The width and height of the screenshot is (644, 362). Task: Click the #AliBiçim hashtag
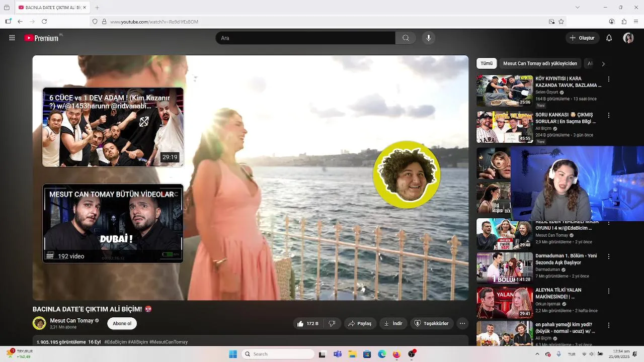pyautogui.click(x=138, y=342)
